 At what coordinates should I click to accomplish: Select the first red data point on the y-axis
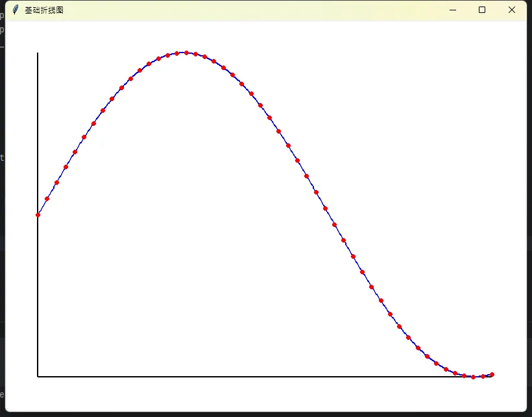pos(38,215)
